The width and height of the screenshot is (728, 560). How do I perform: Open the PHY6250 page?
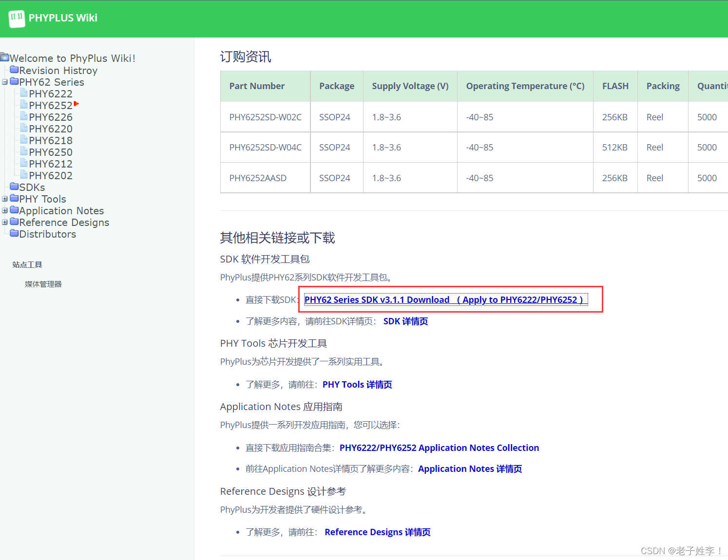coord(51,152)
